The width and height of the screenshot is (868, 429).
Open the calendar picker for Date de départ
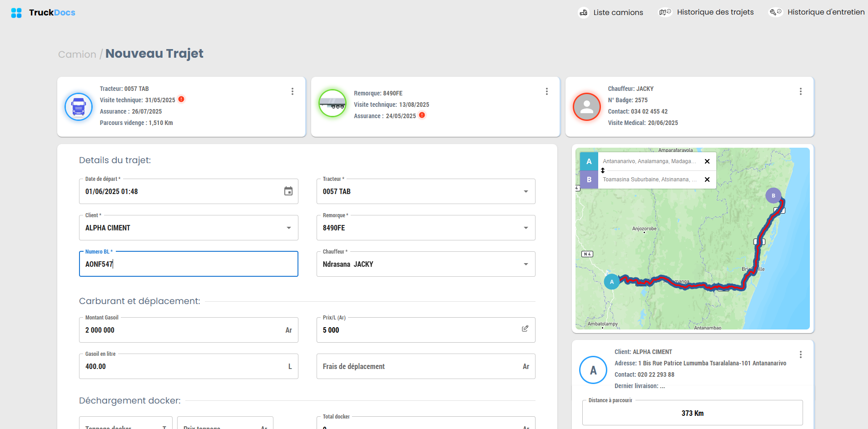tap(288, 191)
